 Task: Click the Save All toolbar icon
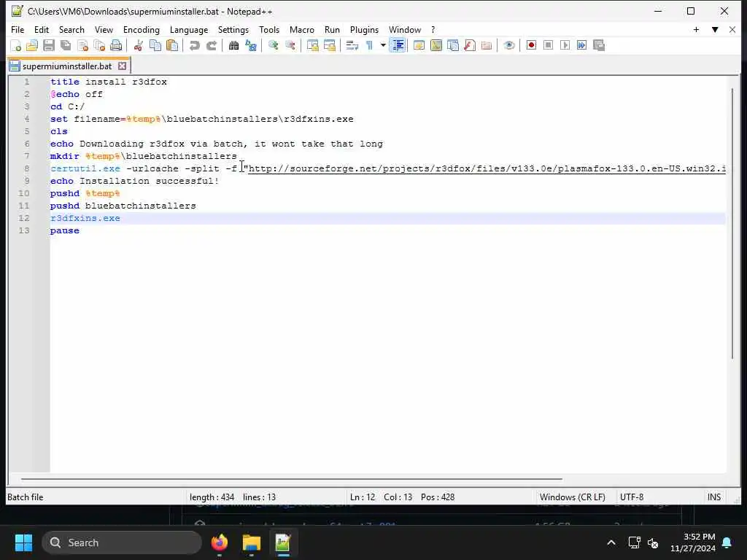66,46
